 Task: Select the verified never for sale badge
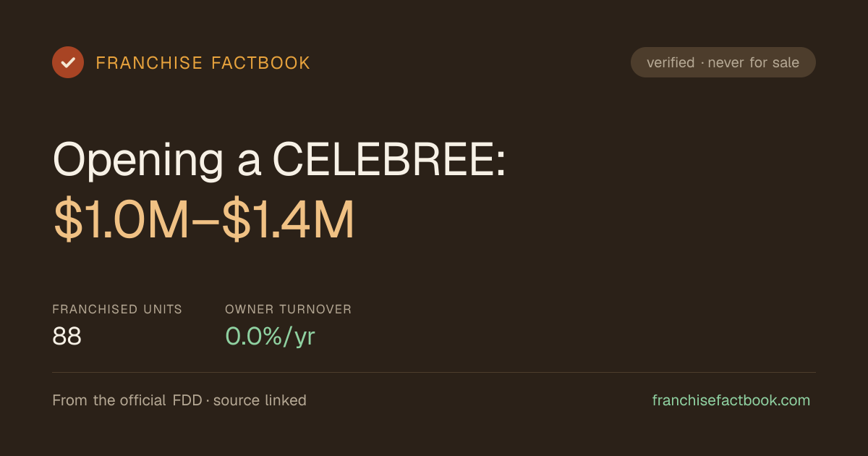723,62
